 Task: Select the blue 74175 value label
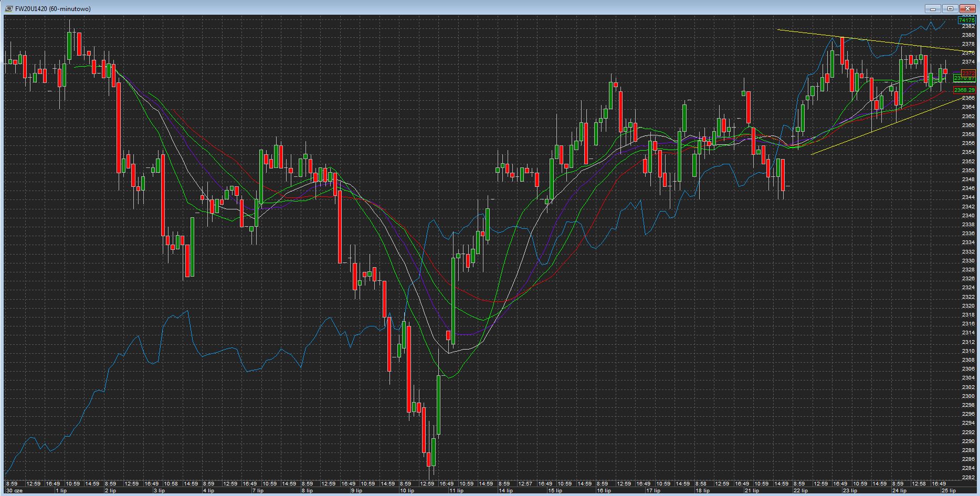(966, 20)
